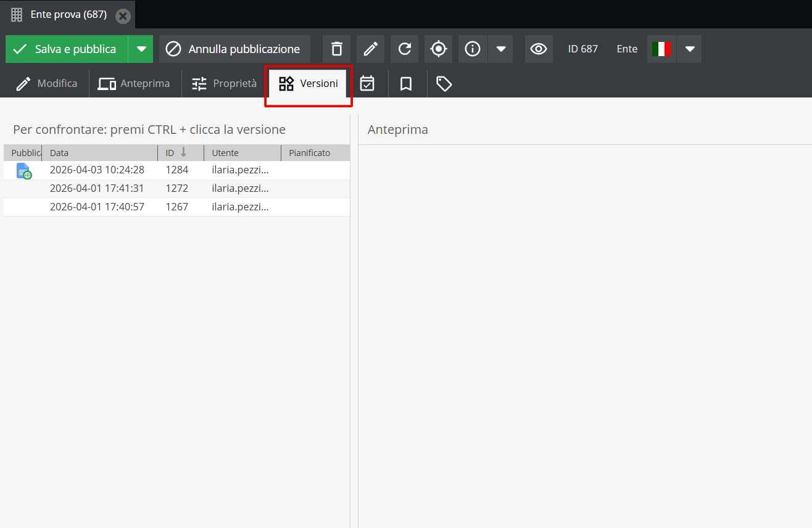Switch to the Anteprima tab
The height and width of the screenshot is (528, 812).
(x=135, y=84)
